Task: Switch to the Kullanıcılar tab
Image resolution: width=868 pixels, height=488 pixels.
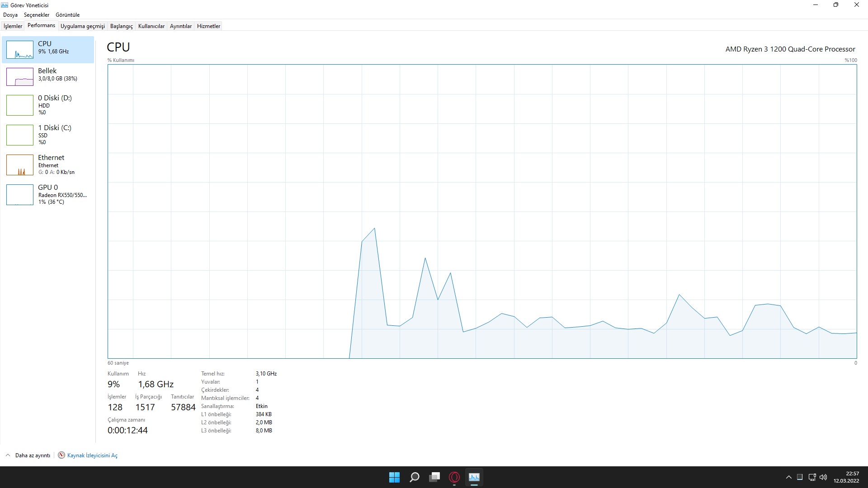Action: (x=151, y=26)
